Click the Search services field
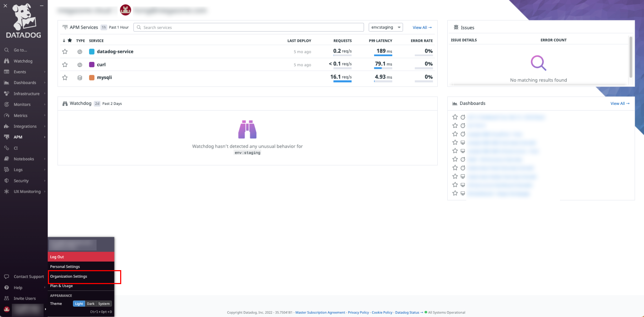Image resolution: width=644 pixels, height=317 pixels. pyautogui.click(x=249, y=27)
